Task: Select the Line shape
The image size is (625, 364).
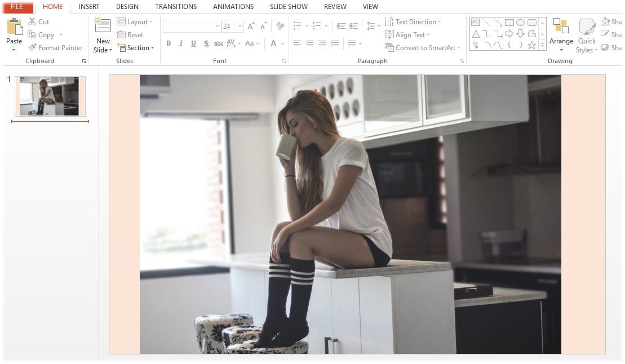Action: (487, 23)
